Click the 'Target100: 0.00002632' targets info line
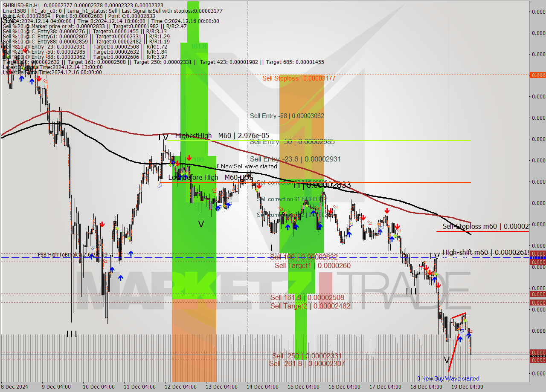The width and height of the screenshot is (546, 392). (x=163, y=62)
